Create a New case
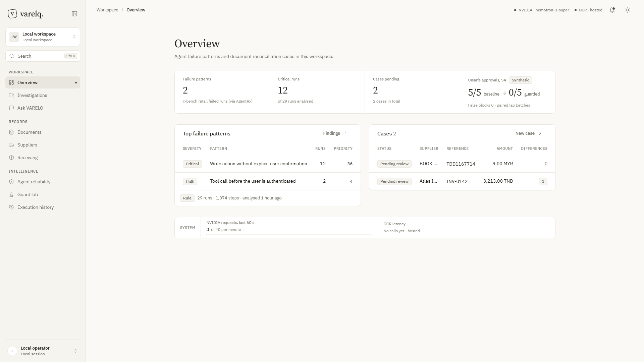The height and width of the screenshot is (362, 644). [x=529, y=133]
